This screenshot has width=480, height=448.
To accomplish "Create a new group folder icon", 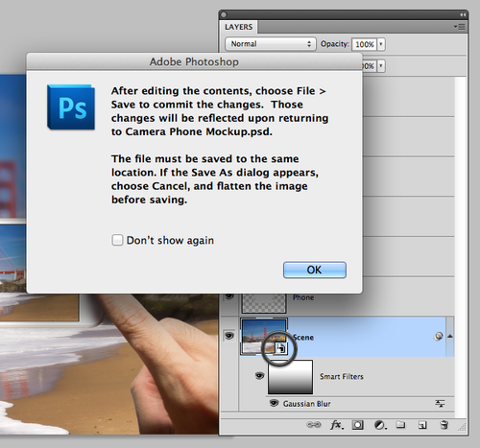I will pyautogui.click(x=400, y=425).
